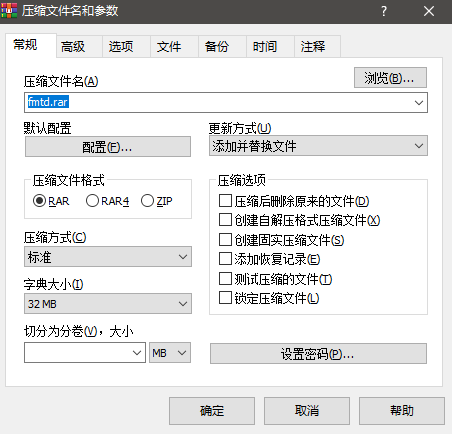Click the WinRAR icon in the title bar
452x434 pixels.
pyautogui.click(x=9, y=11)
